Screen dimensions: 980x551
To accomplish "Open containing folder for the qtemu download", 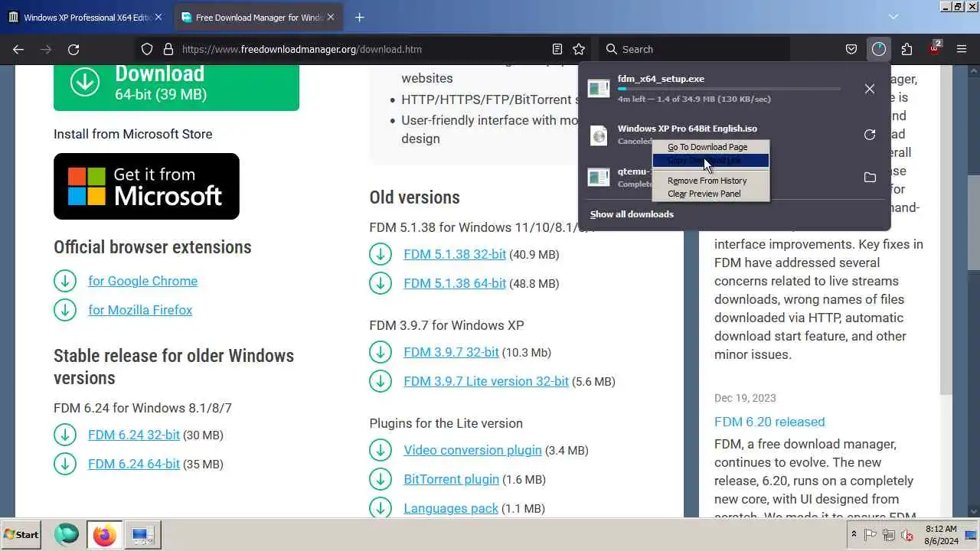I will point(869,178).
